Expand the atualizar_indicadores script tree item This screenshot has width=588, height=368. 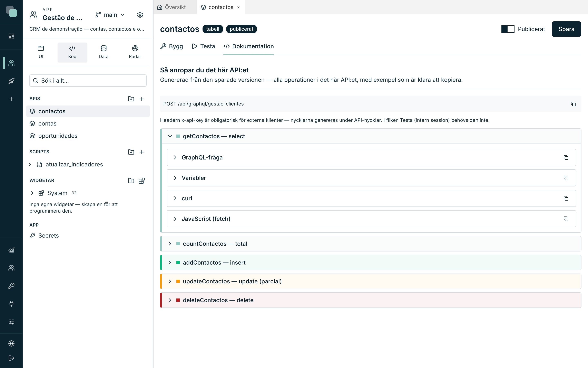tap(30, 165)
